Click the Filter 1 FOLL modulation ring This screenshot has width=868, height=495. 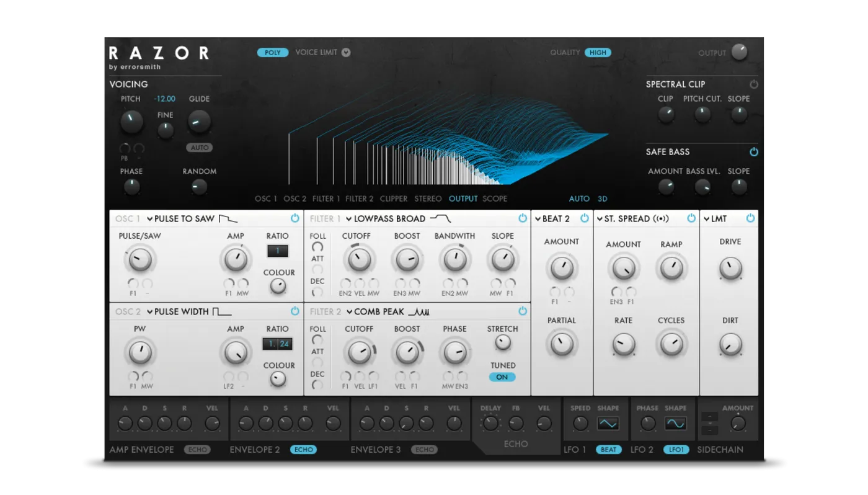pyautogui.click(x=317, y=247)
